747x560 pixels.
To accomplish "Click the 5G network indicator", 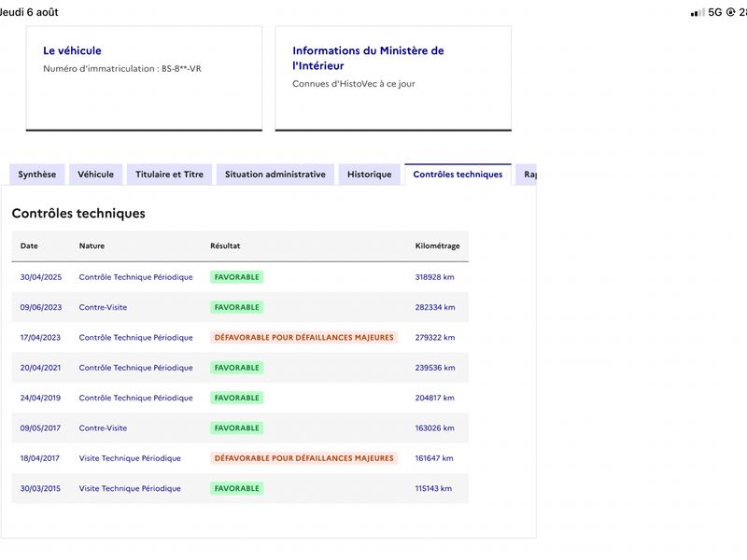I will click(715, 12).
